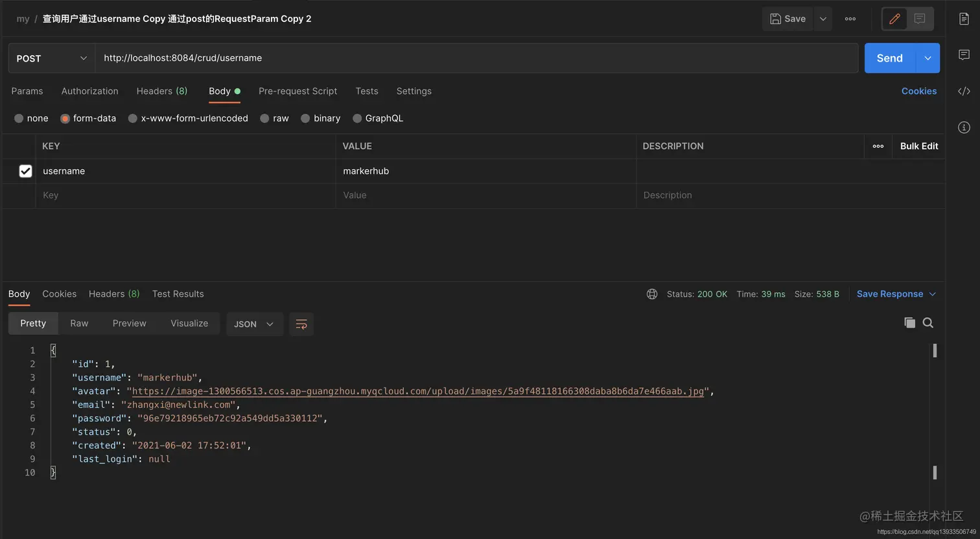Image resolution: width=980 pixels, height=539 pixels.
Task: Expand the Send button dropdown arrow
Action: coord(927,58)
